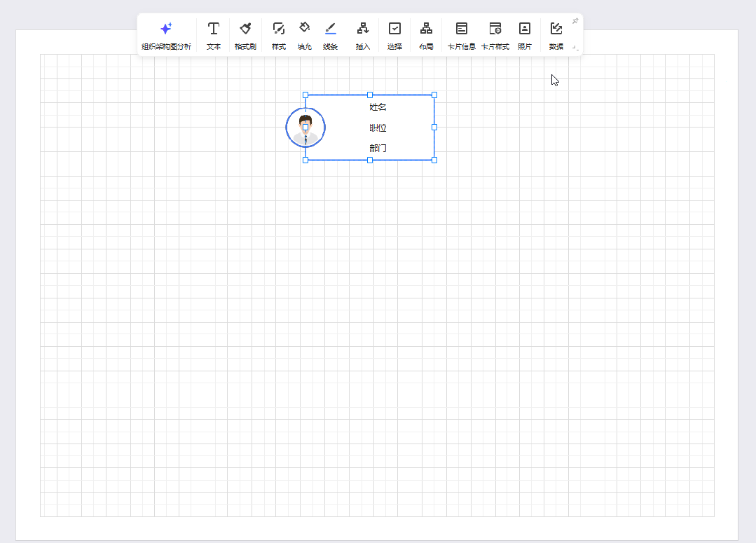This screenshot has height=543, width=756.
Task: Choose the 填充 fill tool
Action: tap(304, 36)
